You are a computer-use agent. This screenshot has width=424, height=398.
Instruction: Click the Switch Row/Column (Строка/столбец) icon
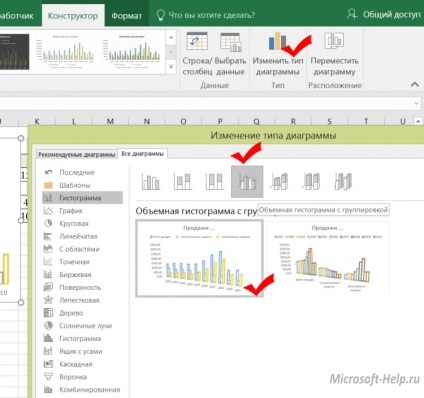click(197, 41)
